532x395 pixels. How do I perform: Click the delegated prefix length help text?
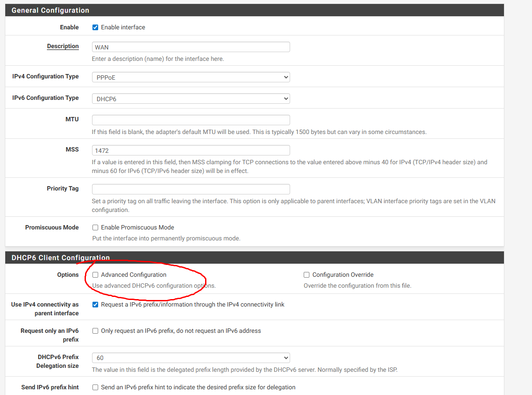pos(245,370)
